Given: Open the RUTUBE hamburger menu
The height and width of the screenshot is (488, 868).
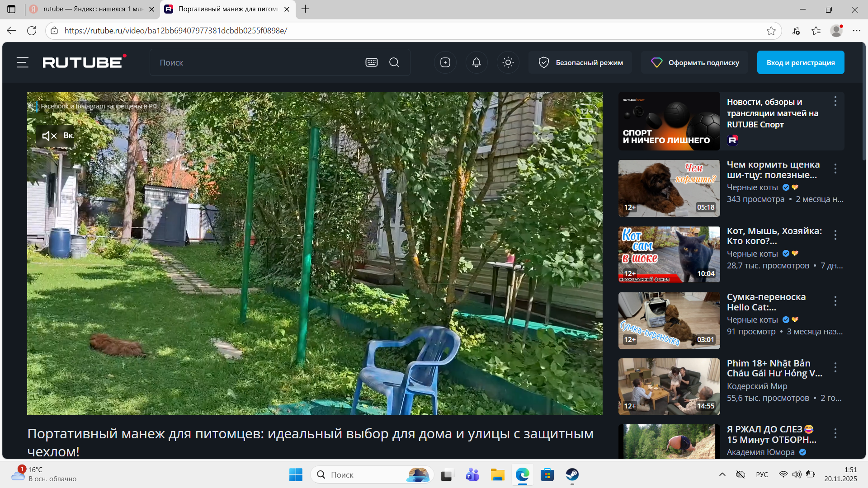Looking at the screenshot, I should 23,62.
